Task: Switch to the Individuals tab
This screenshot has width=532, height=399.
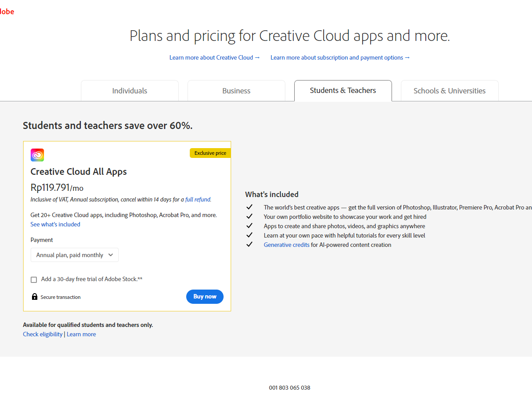Action: pyautogui.click(x=130, y=91)
